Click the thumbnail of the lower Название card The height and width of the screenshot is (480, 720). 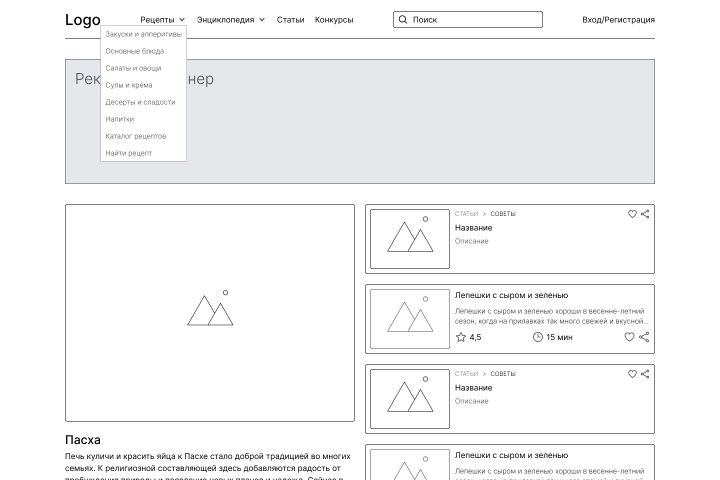coord(410,399)
